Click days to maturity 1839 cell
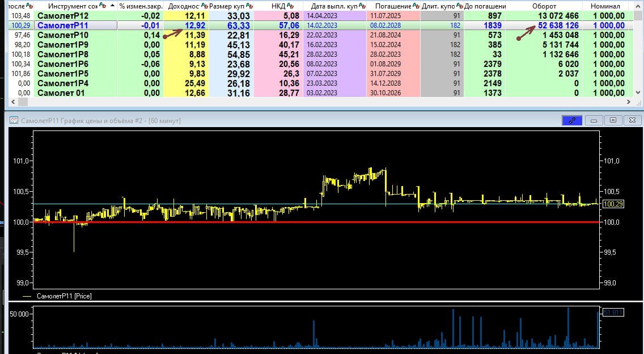 [x=492, y=26]
